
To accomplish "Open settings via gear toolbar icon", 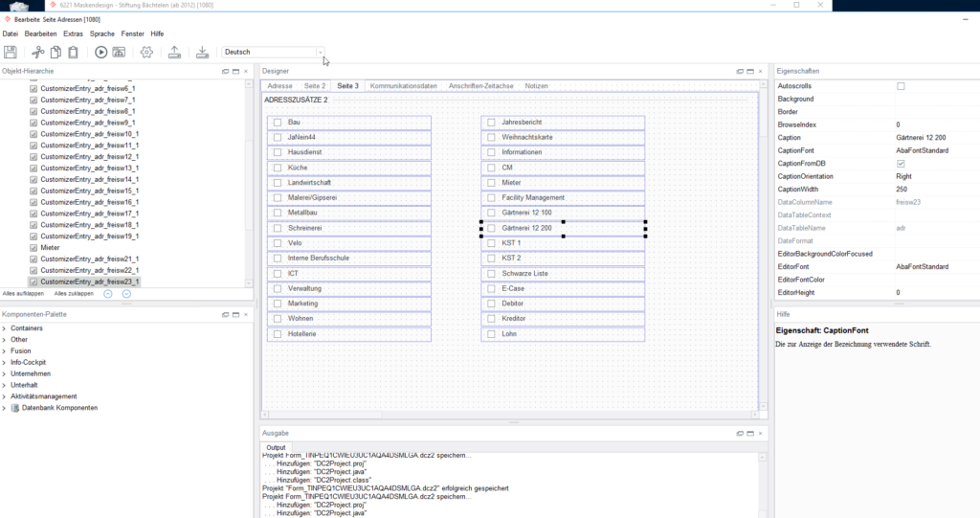I will 146,52.
